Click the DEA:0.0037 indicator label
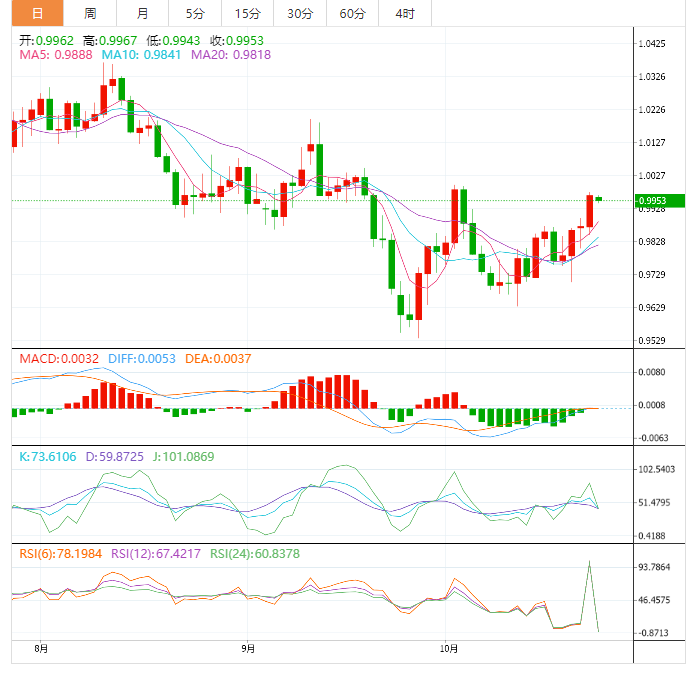The width and height of the screenshot is (693, 674). tap(218, 358)
